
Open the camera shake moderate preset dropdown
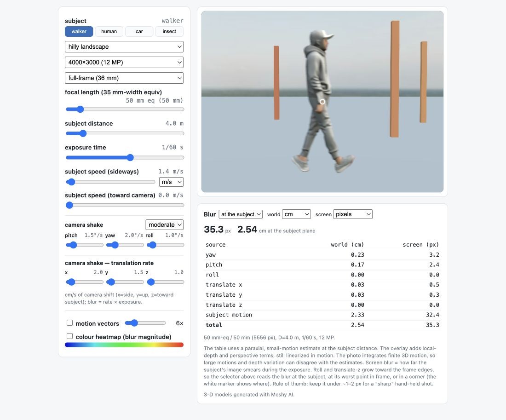(165, 224)
